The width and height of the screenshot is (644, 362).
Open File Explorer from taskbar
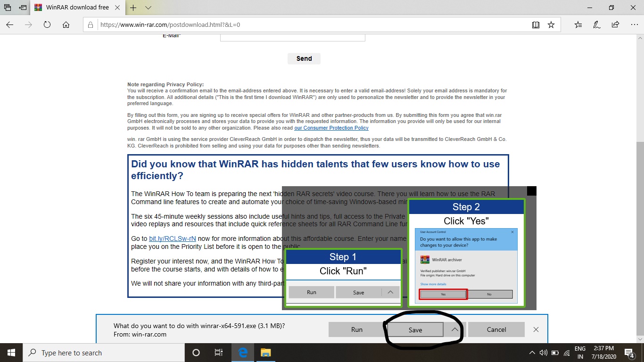coord(266,353)
